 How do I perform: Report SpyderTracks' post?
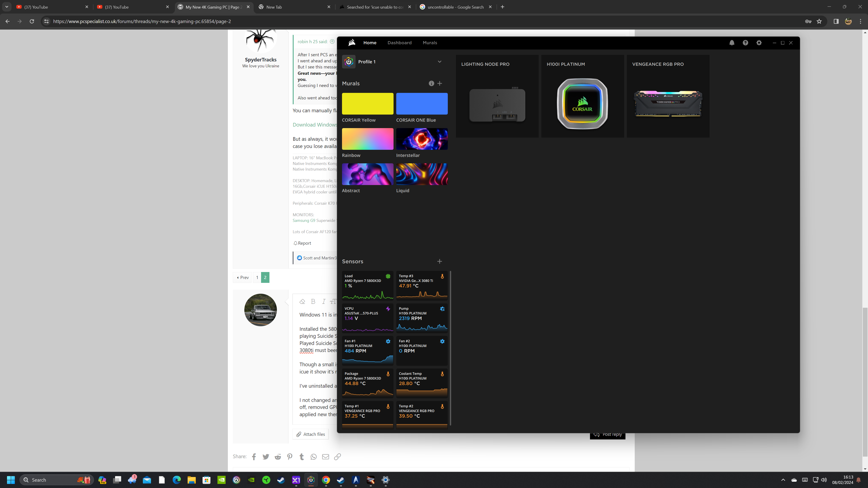pos(302,243)
